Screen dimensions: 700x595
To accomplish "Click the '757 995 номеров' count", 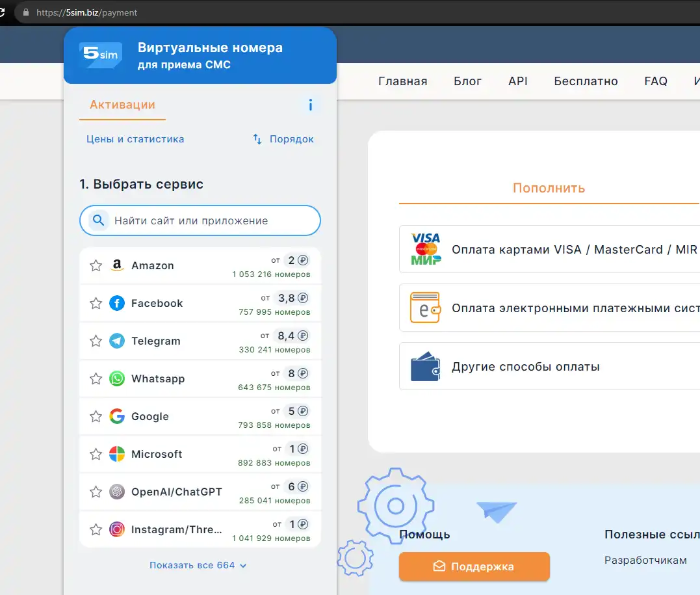I will coord(274,311).
